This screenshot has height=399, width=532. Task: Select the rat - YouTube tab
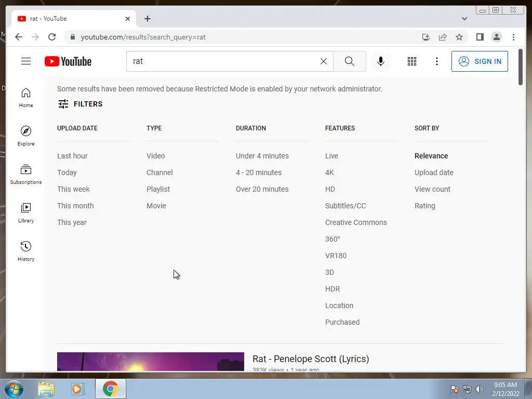click(74, 19)
